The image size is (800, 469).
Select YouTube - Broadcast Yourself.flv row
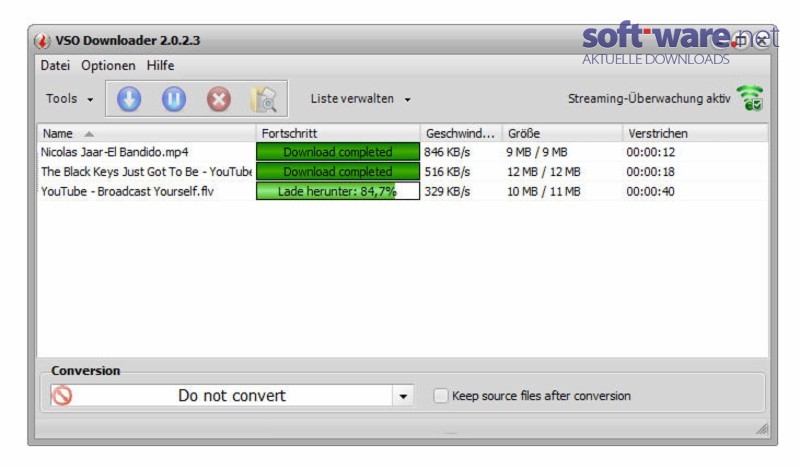(x=403, y=191)
